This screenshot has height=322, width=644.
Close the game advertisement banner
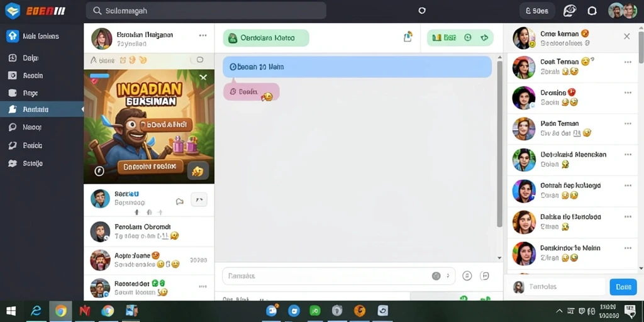(203, 77)
